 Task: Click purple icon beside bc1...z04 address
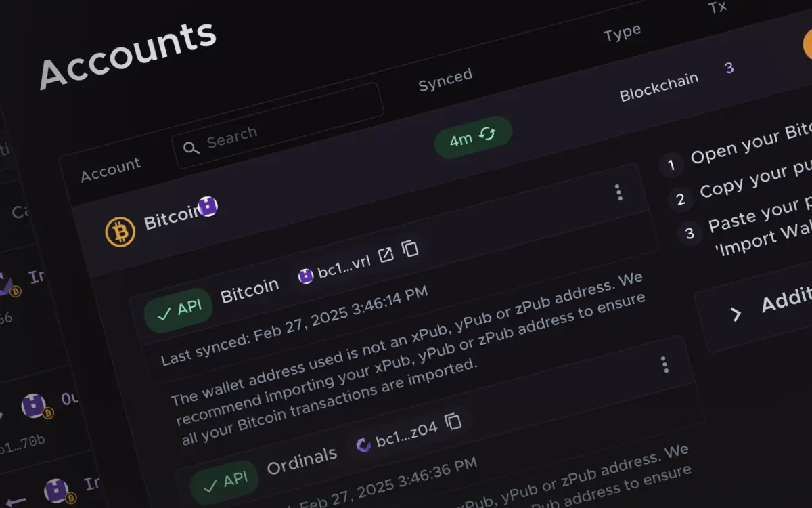[364, 444]
